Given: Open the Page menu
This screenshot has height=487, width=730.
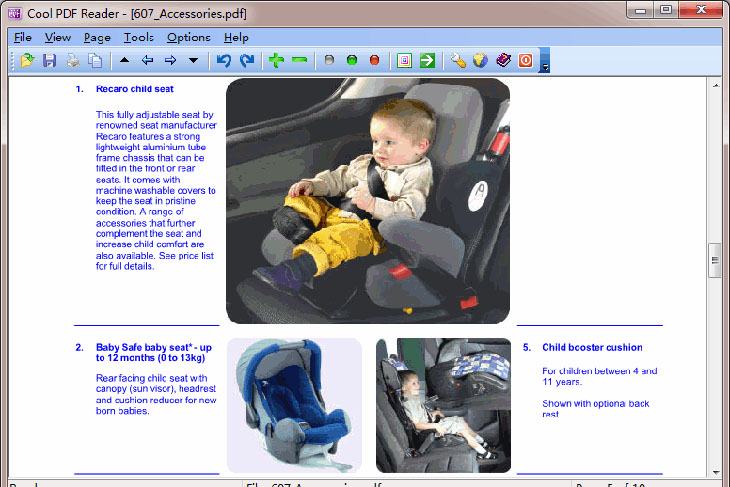Looking at the screenshot, I should 97,37.
